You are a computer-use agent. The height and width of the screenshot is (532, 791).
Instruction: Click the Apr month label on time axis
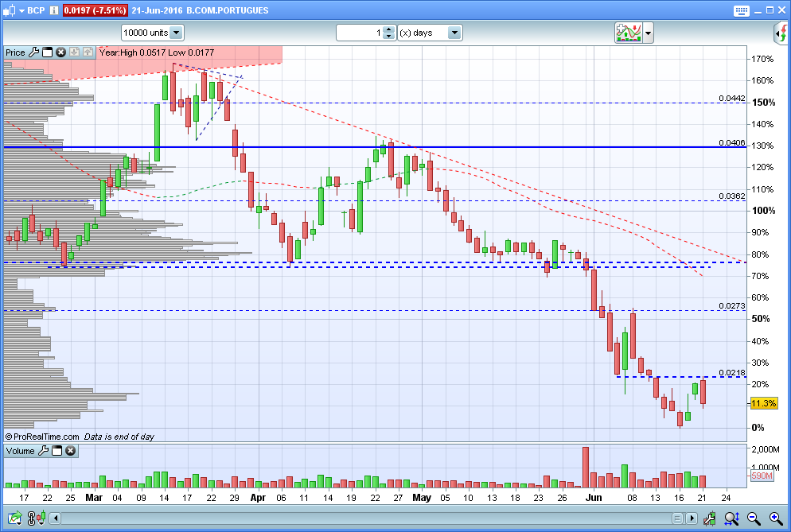[x=258, y=498]
